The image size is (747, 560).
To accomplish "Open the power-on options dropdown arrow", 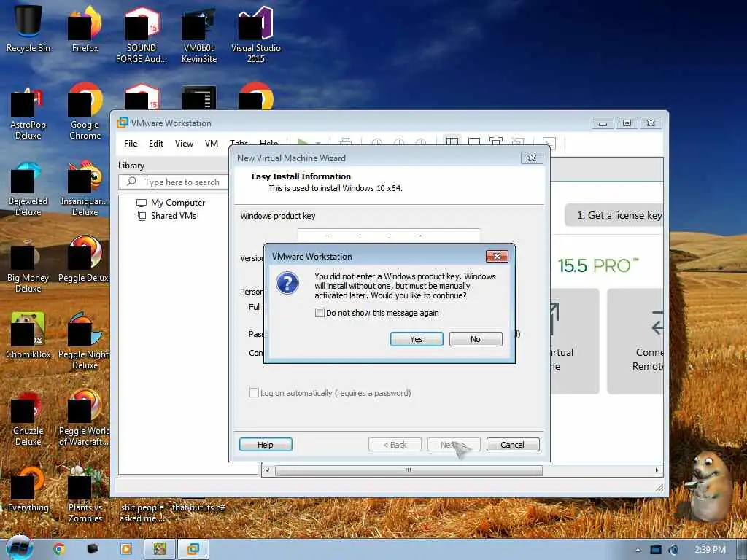I will coord(318,143).
